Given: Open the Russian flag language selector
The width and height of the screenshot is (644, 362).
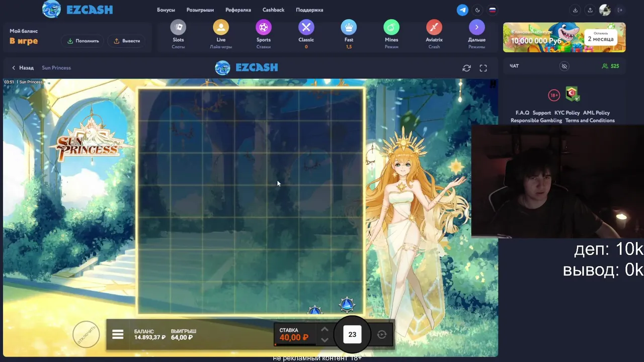Looking at the screenshot, I should click(x=493, y=10).
